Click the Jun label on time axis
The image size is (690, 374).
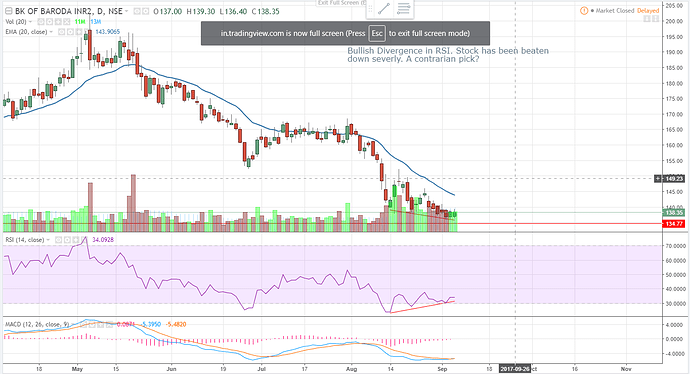coord(171,369)
